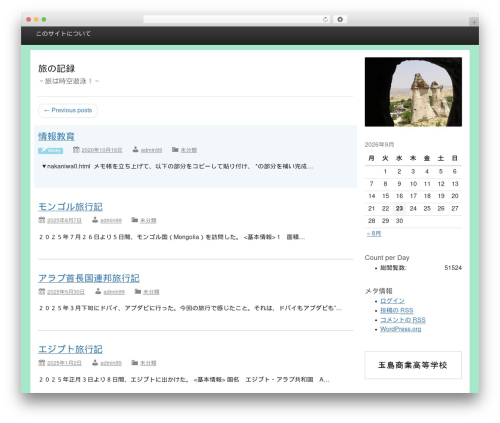Click the Previous posts button
The image size is (500, 423).
[x=68, y=111]
